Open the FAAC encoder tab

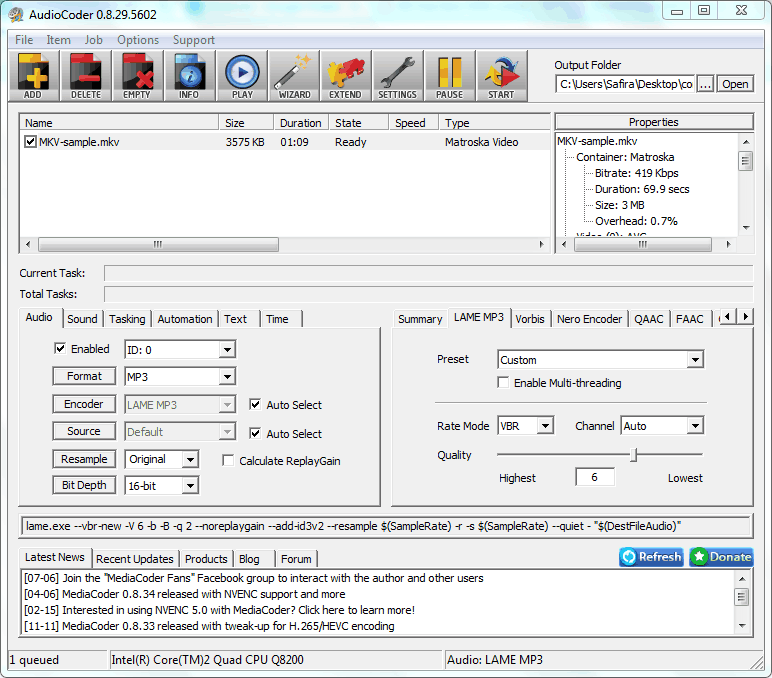(x=689, y=319)
